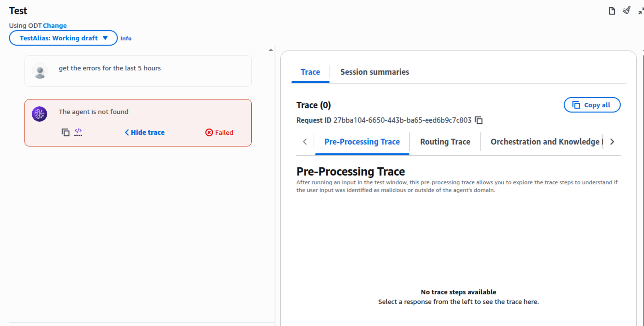Copy the agent response message icon
The width and height of the screenshot is (644, 326).
(x=65, y=132)
